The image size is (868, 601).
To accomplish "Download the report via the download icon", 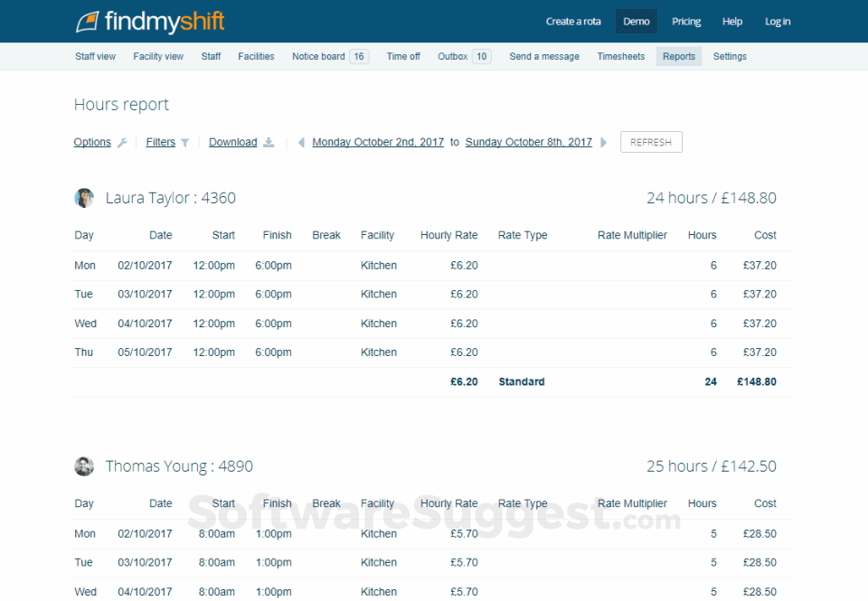I will pyautogui.click(x=269, y=142).
